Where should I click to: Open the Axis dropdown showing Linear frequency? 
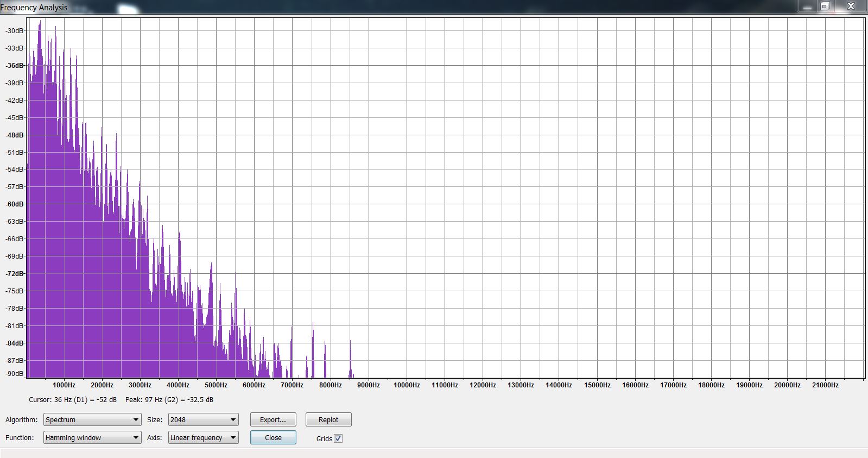point(204,437)
